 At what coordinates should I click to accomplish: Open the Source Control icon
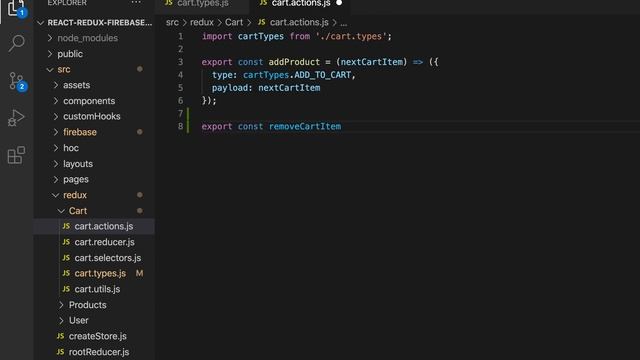tap(16, 81)
